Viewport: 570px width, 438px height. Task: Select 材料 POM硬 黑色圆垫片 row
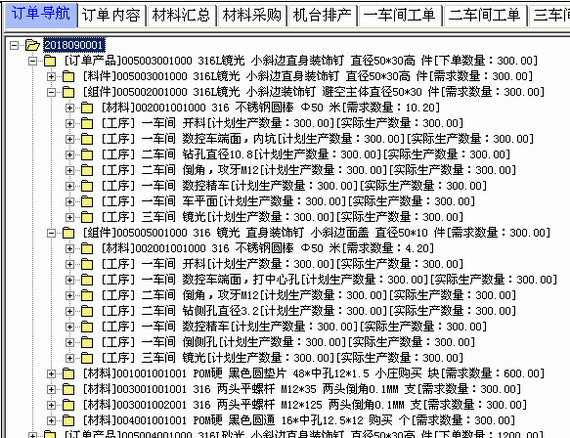[313, 373]
